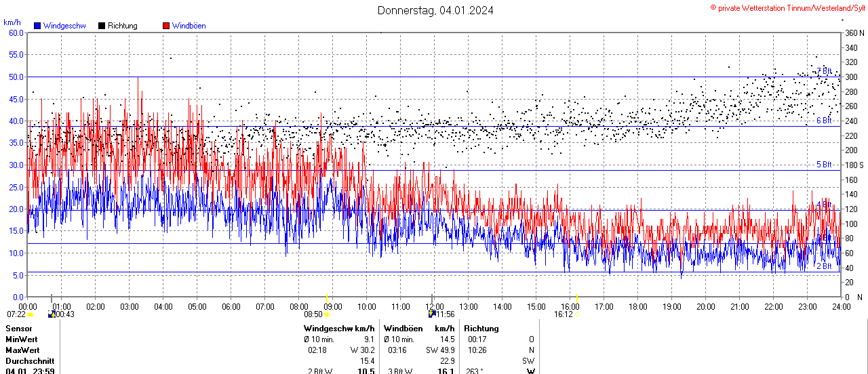The image size is (868, 374).
Task: Click the Windgeschw km/h column header
Action: 339,329
